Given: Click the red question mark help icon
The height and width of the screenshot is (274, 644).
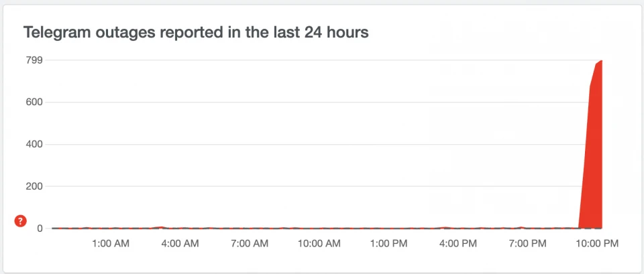Looking at the screenshot, I should pyautogui.click(x=20, y=221).
